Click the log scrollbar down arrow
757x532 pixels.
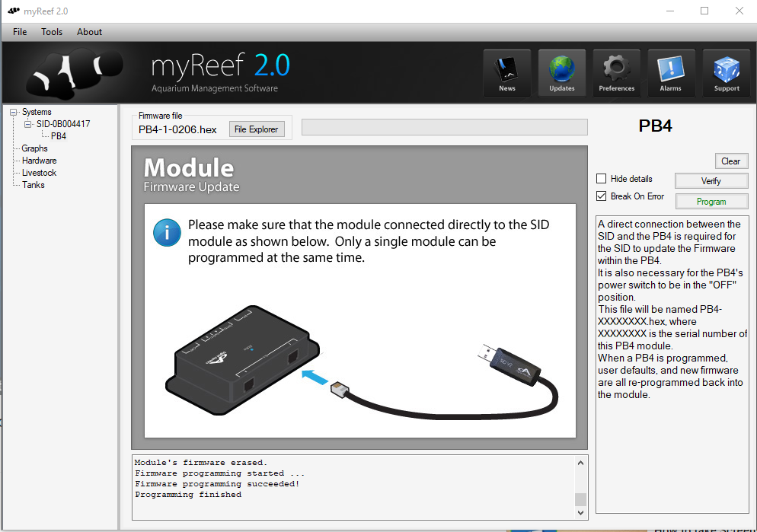click(x=581, y=513)
